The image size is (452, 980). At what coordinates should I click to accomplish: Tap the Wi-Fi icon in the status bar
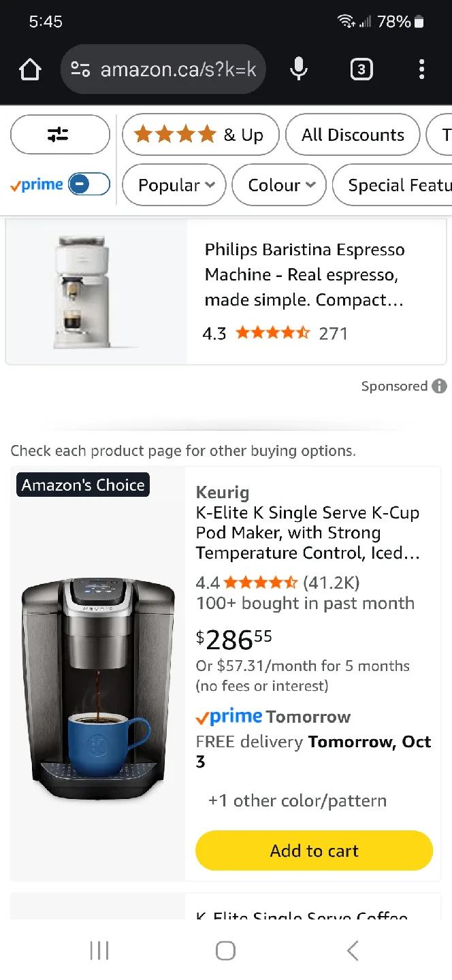(x=346, y=21)
